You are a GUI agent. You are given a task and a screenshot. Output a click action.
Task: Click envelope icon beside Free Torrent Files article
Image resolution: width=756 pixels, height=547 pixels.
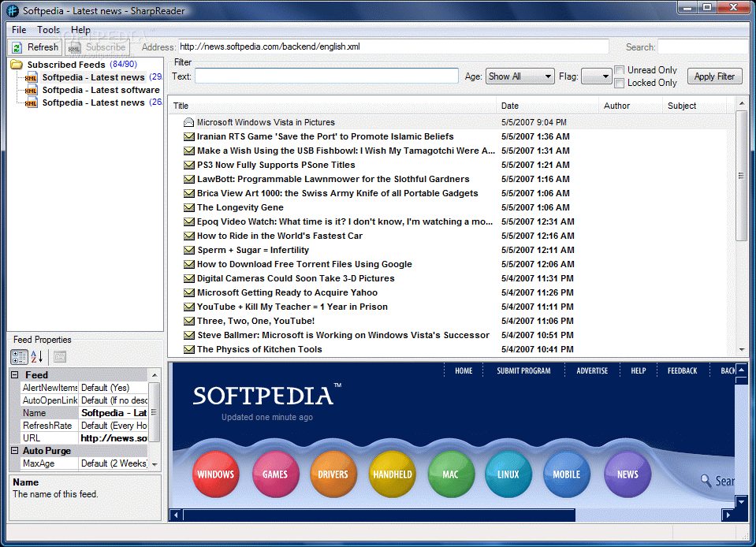click(x=189, y=265)
